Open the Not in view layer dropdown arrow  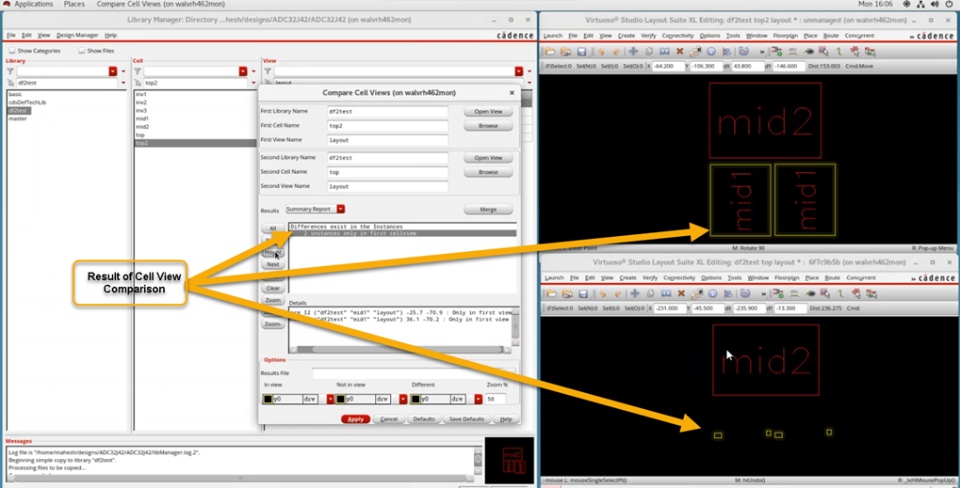click(x=403, y=399)
